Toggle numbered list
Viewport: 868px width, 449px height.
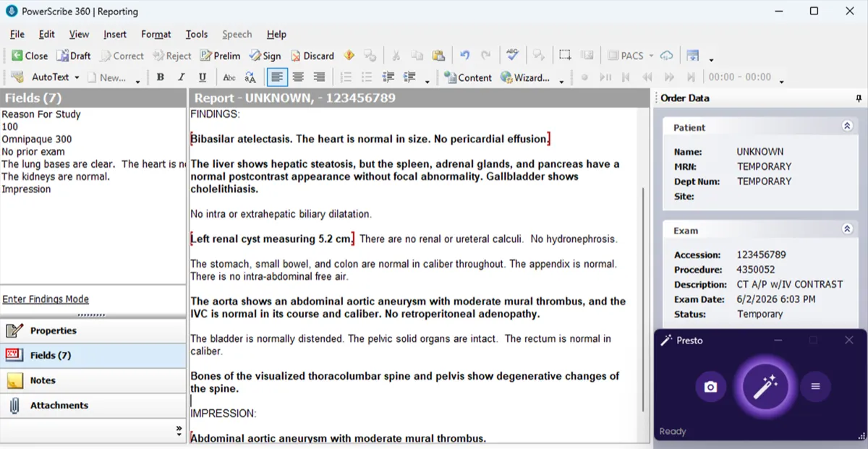pos(346,77)
